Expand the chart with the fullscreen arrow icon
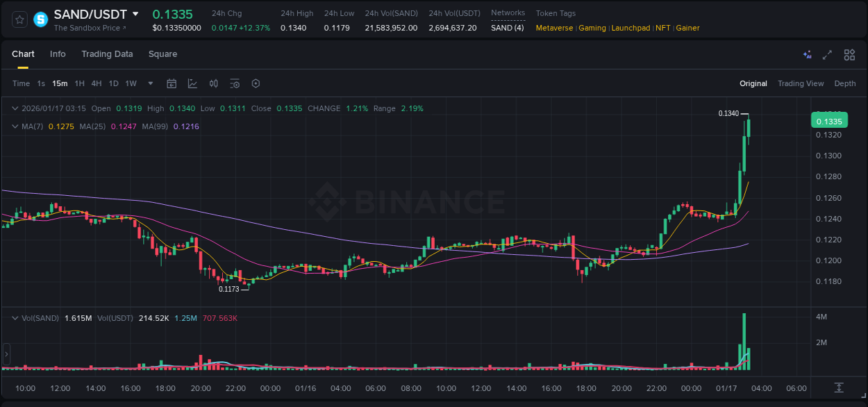Image resolution: width=868 pixels, height=407 pixels. [826, 54]
